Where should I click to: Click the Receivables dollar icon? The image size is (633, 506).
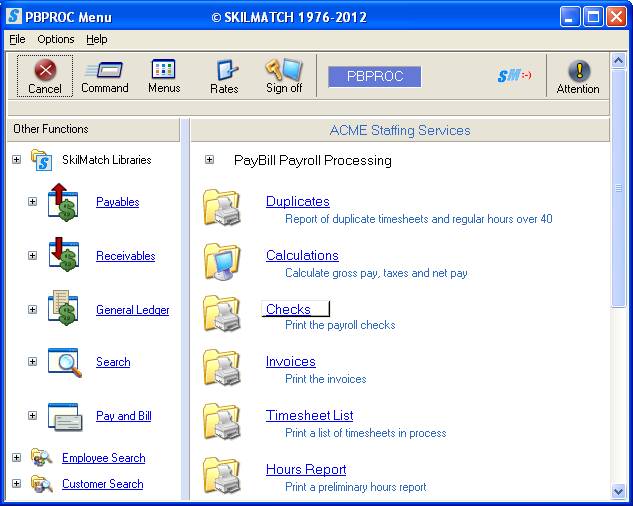63,254
